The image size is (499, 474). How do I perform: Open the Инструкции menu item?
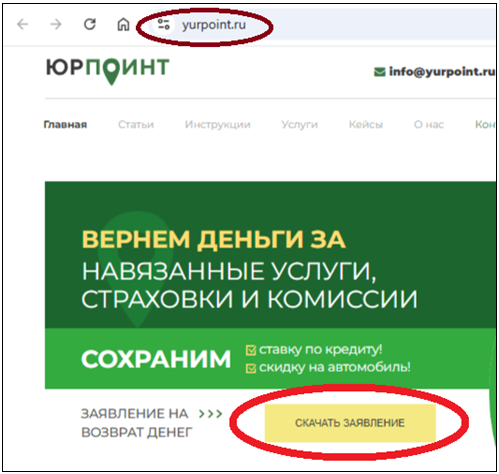point(218,125)
